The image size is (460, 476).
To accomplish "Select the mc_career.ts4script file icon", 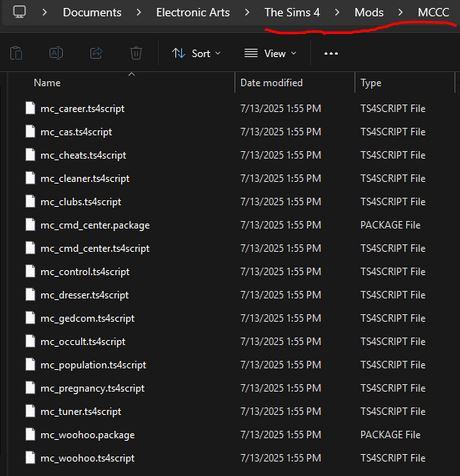I will [30, 108].
